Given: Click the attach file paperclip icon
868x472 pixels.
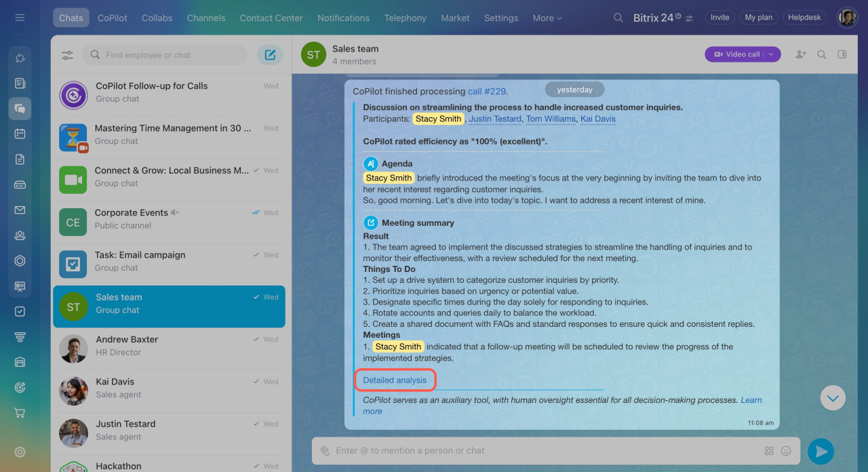Looking at the screenshot, I should [325, 451].
